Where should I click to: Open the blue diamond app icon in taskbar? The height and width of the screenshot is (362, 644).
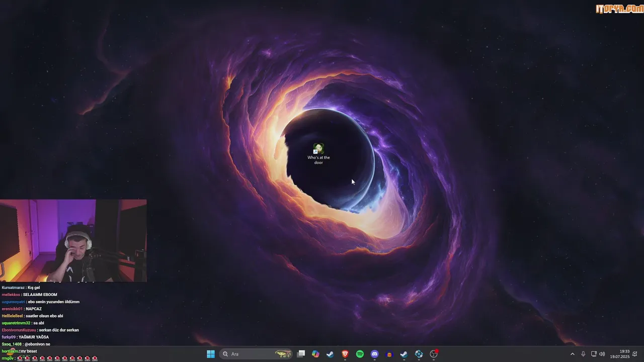tap(419, 354)
